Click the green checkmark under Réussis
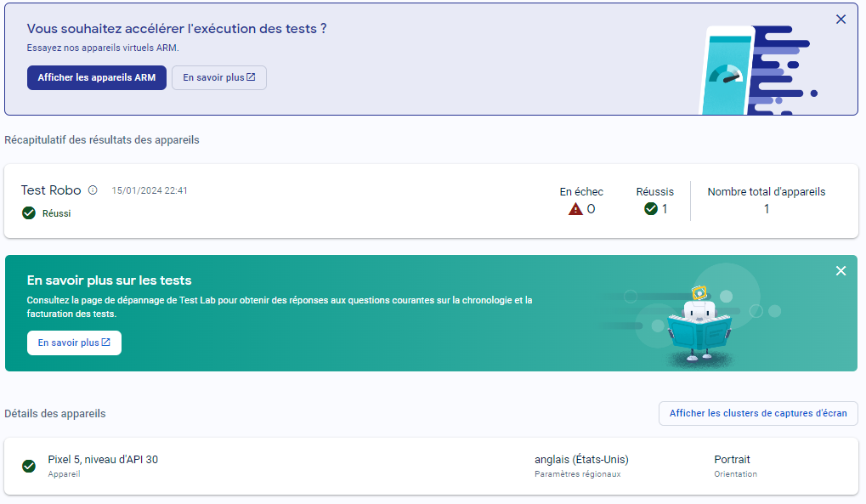This screenshot has height=504, width=866. click(x=651, y=209)
